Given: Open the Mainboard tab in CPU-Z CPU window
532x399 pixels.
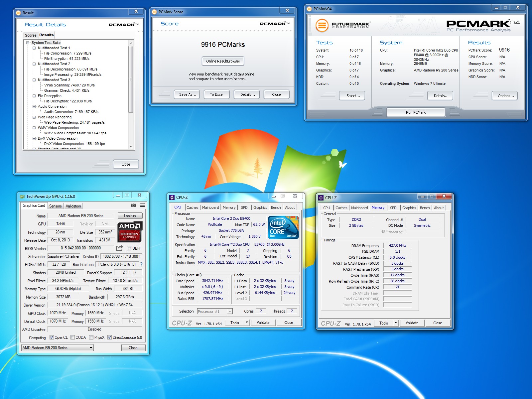Looking at the screenshot, I should tap(210, 207).
